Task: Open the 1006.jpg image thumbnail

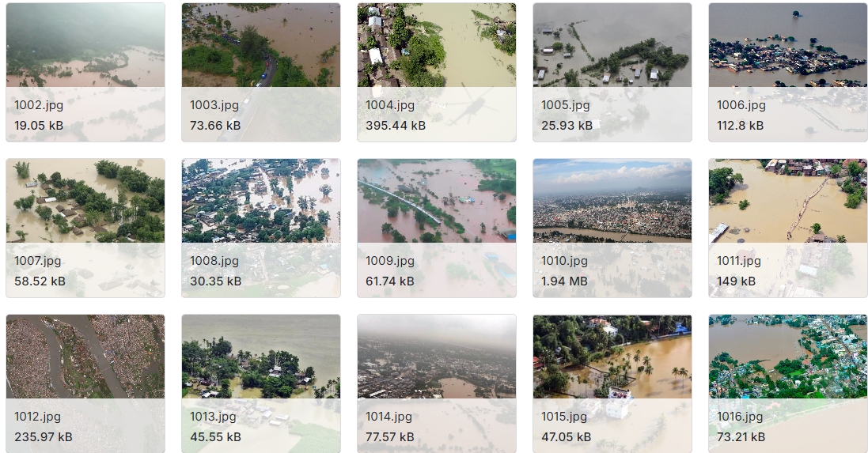Action: point(788,45)
